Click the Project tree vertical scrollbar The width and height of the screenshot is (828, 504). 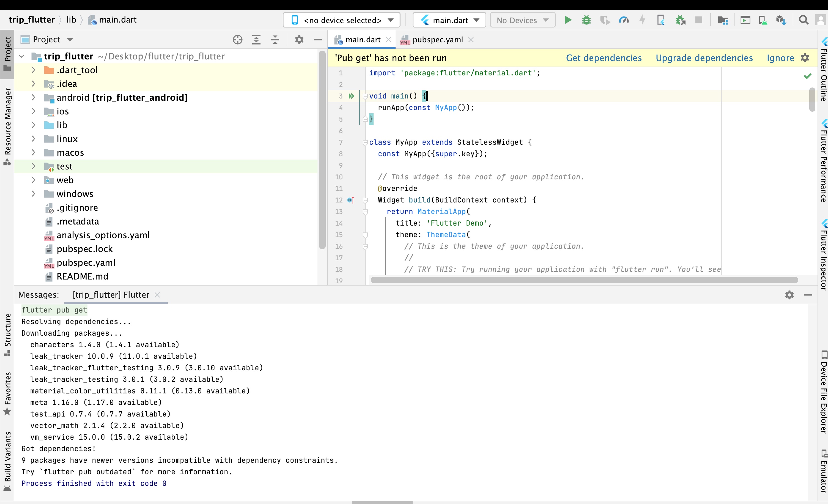[322, 150]
